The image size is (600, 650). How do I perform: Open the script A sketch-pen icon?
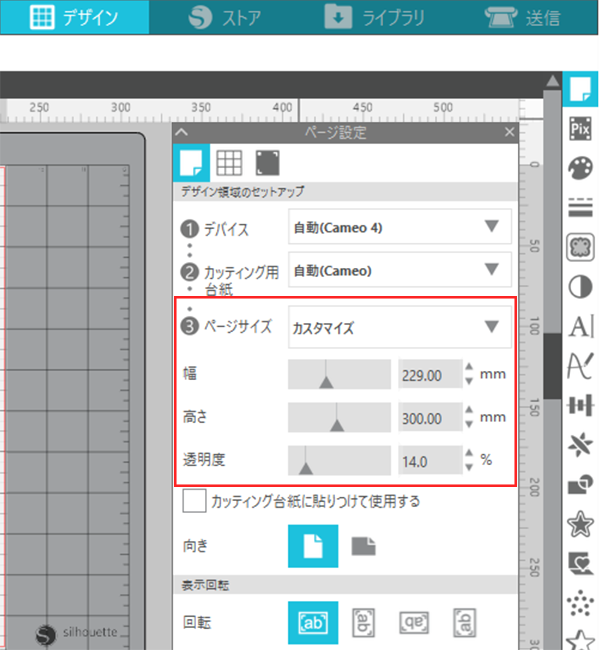click(580, 366)
